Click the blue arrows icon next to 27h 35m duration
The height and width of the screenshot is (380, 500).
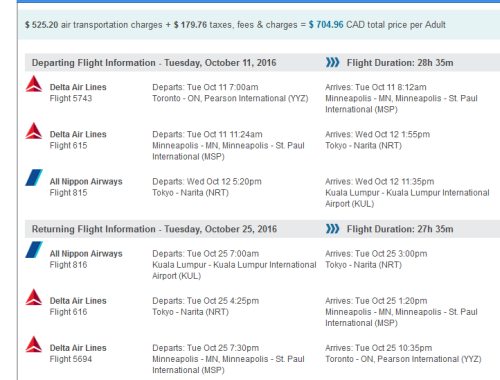coord(332,229)
